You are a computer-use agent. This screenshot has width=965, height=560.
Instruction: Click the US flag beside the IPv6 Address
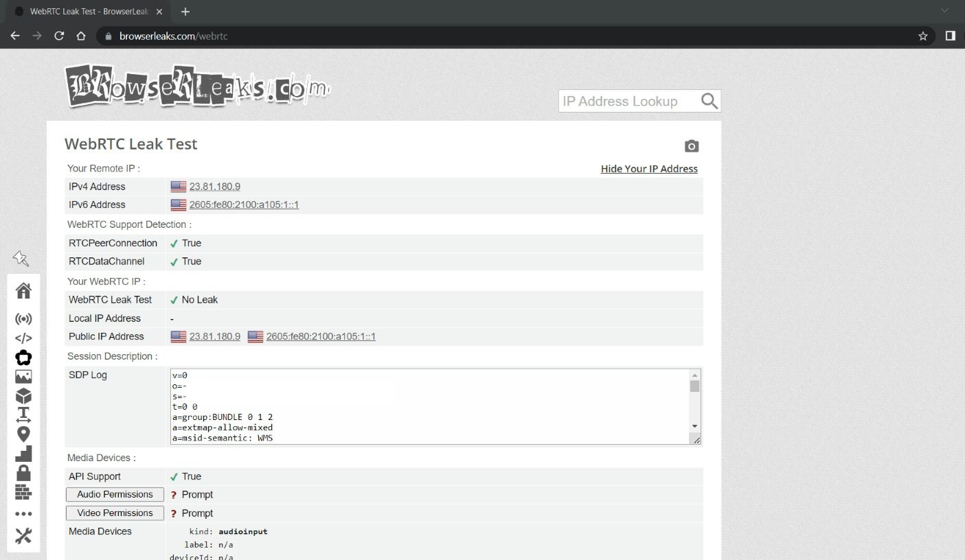pos(179,205)
